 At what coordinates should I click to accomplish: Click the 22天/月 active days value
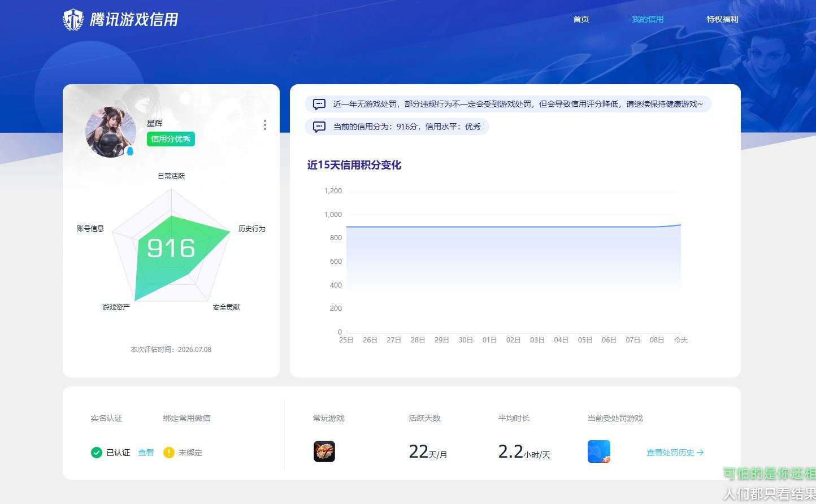pyautogui.click(x=428, y=451)
